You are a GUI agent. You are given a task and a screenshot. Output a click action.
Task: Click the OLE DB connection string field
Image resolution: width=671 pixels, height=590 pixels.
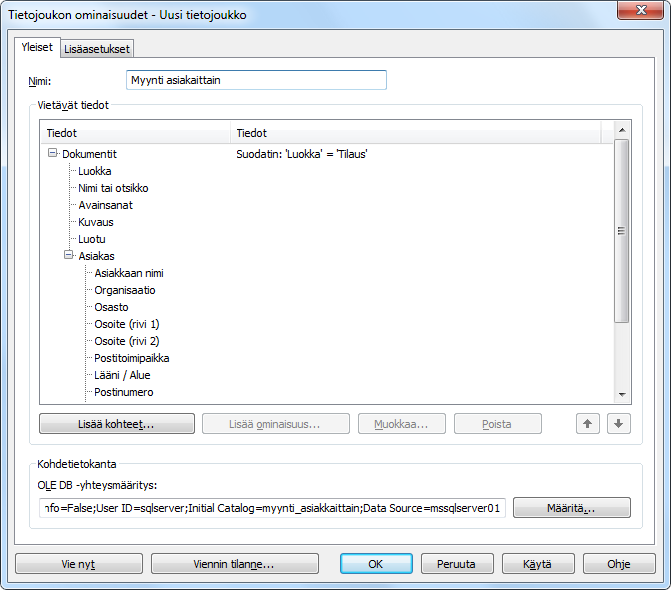click(x=272, y=508)
